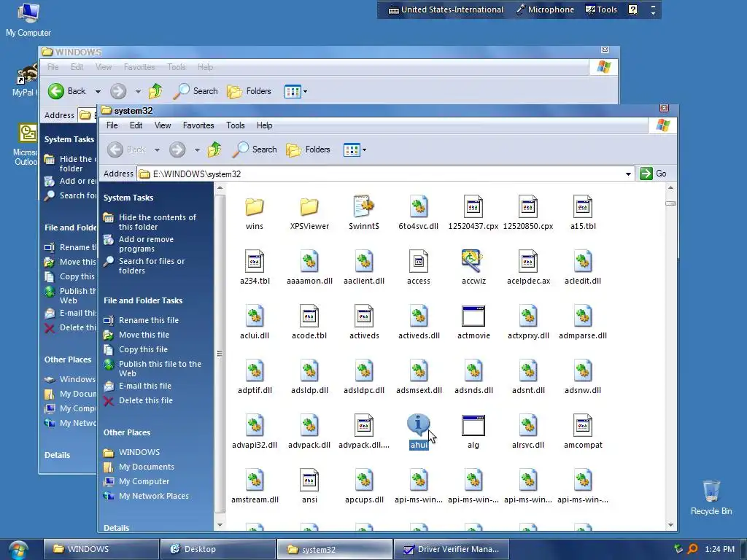Viewport: 747px width, 560px height.
Task: Click My Network Places link in system32
Action: click(x=153, y=496)
